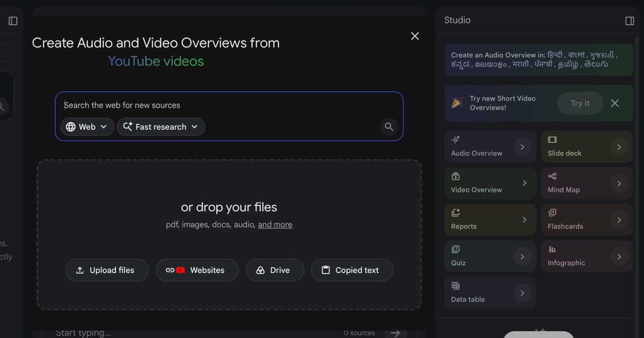The height and width of the screenshot is (338, 644).
Task: Create a Slide deck
Action: click(587, 146)
